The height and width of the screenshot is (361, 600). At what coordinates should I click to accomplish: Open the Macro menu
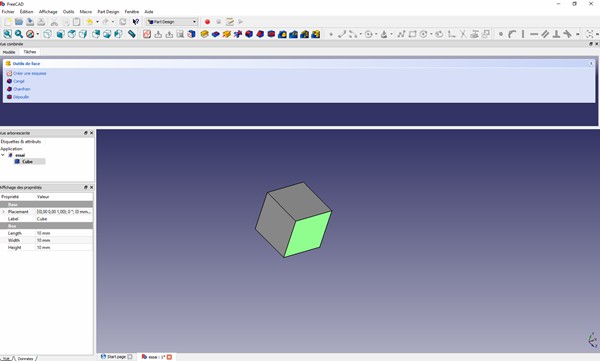(x=86, y=12)
